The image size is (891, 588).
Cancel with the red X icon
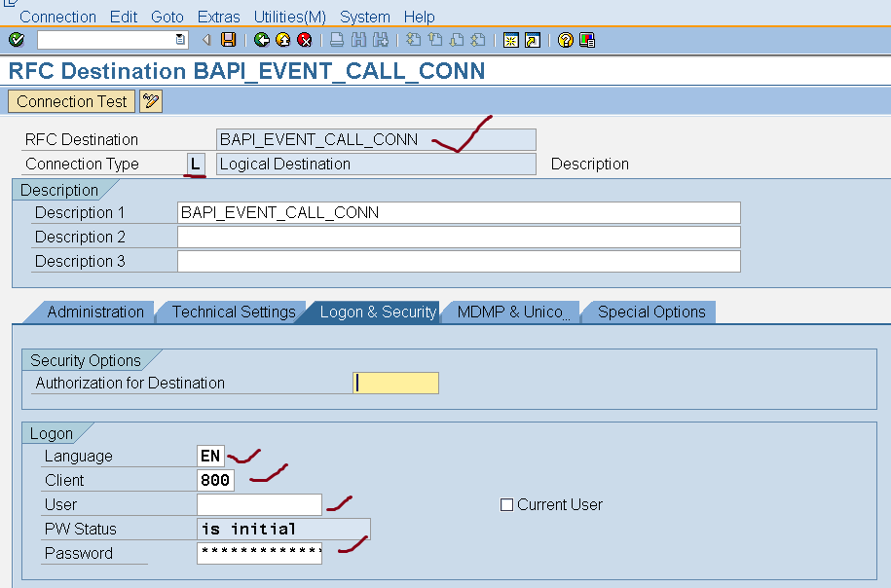click(x=305, y=40)
